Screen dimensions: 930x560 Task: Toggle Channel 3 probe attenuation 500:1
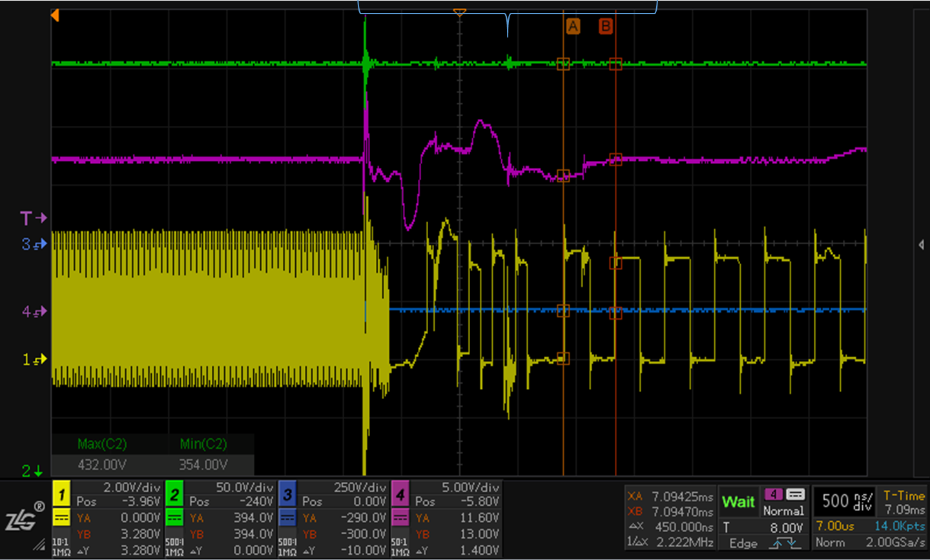pyautogui.click(x=287, y=543)
